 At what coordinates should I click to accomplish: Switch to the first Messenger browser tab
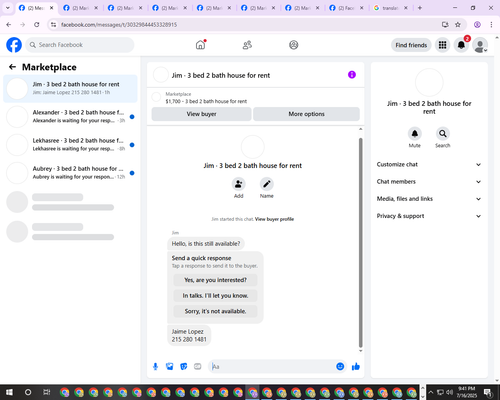[36, 8]
